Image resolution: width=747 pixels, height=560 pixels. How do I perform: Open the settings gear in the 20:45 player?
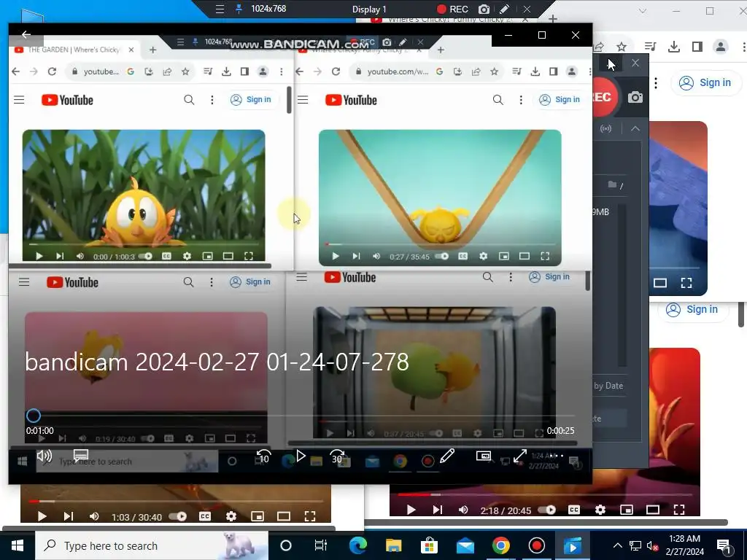(x=600, y=510)
